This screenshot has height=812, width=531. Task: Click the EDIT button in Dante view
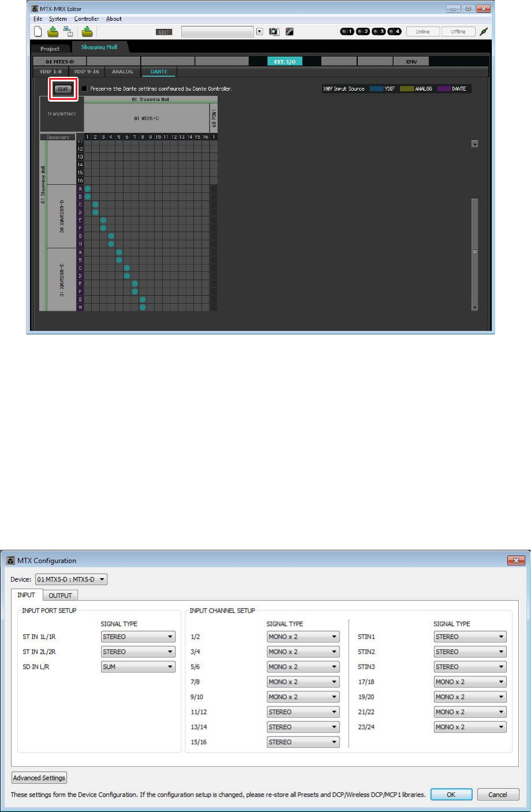coord(62,89)
